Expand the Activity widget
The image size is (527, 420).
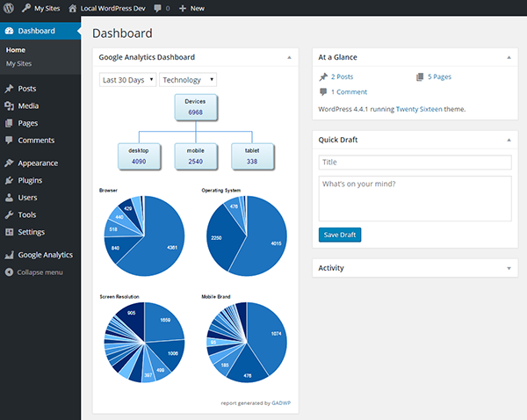[x=508, y=268]
